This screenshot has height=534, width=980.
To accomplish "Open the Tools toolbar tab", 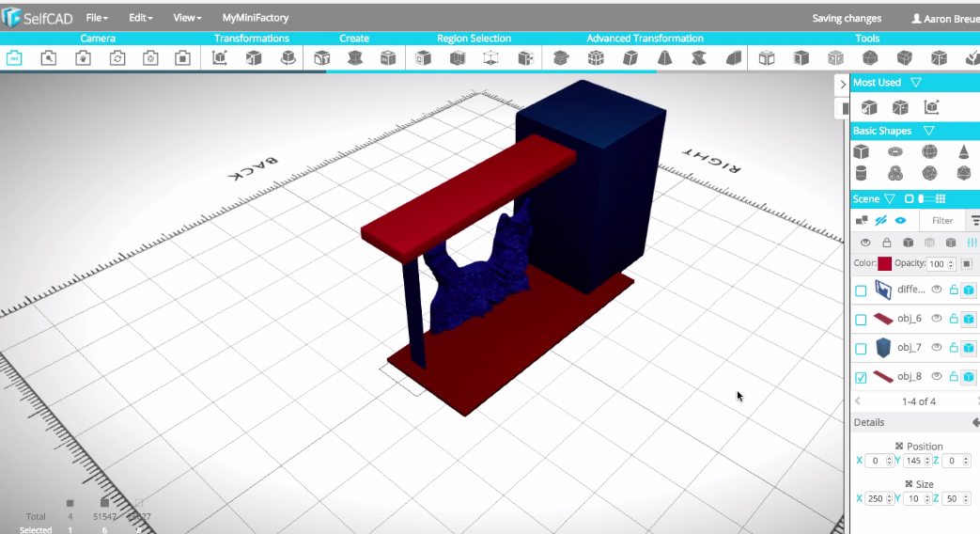I will click(867, 39).
